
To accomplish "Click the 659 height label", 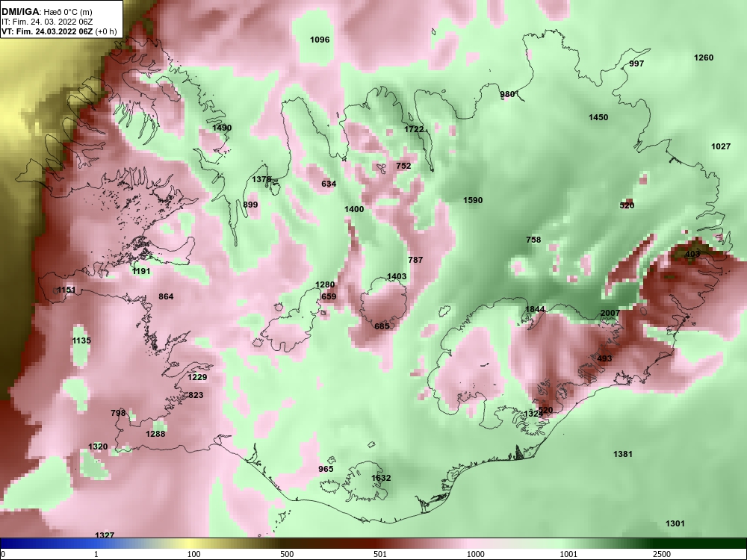I will (329, 296).
